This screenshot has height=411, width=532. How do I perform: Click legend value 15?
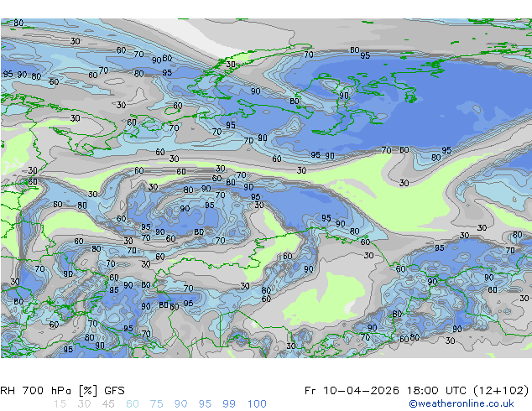(x=60, y=404)
